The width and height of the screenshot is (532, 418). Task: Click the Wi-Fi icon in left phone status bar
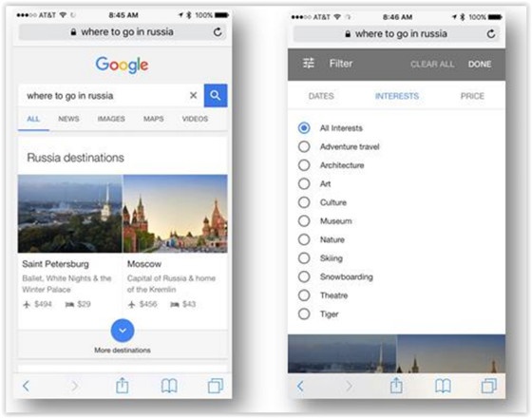[63, 15]
